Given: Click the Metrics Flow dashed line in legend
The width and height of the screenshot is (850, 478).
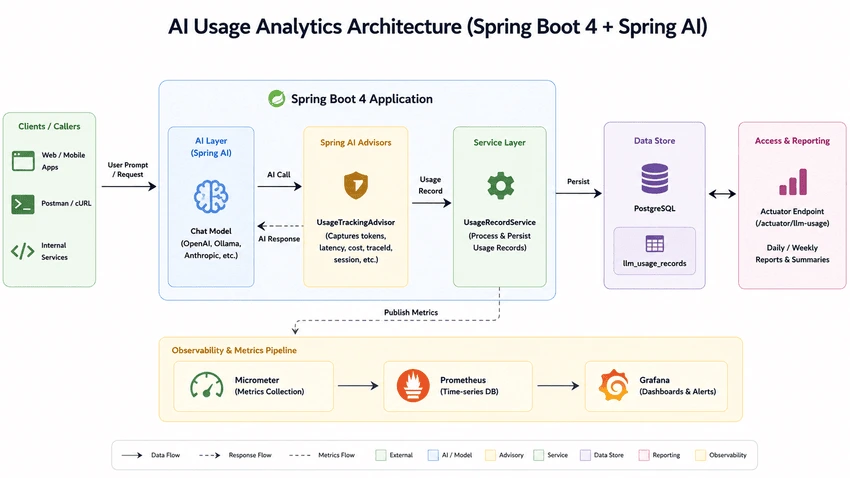Looking at the screenshot, I should 300,455.
